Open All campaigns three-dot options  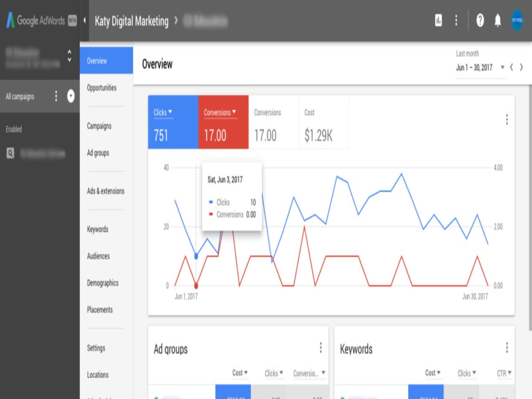[x=56, y=96]
